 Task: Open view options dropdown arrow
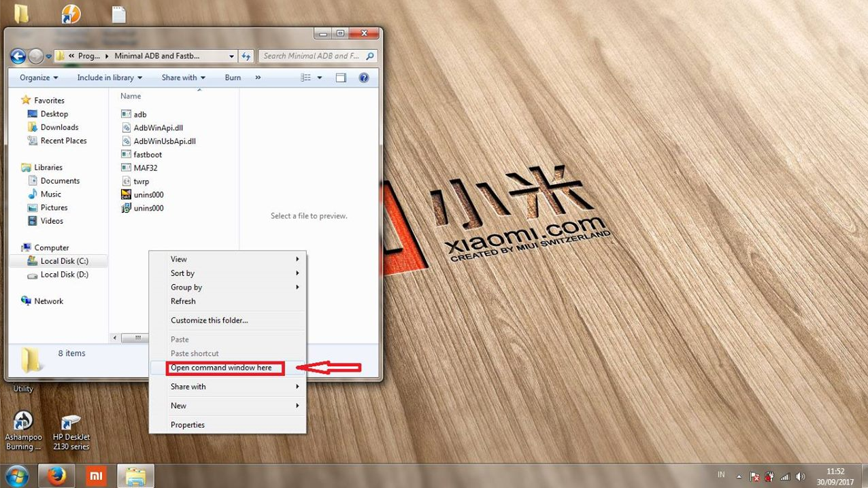319,77
